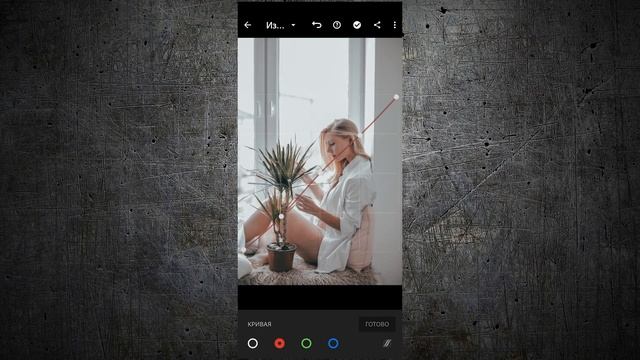The image size is (640, 360).
Task: Click the КРИВАЯ label
Action: (x=259, y=324)
